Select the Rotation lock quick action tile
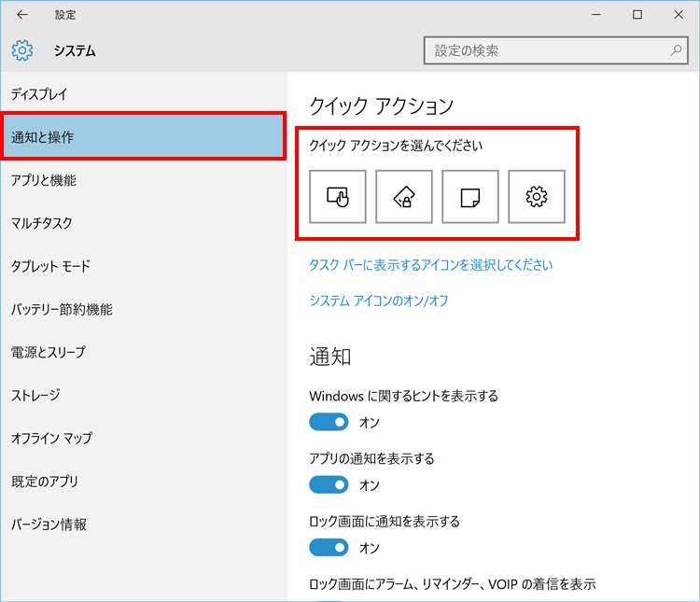The image size is (700, 602). tap(404, 197)
